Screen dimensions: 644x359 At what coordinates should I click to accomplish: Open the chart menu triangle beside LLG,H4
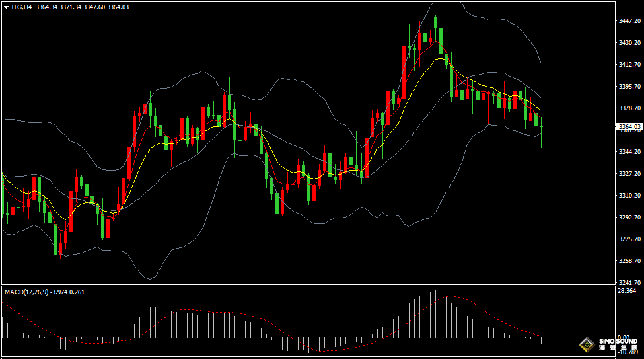(5, 7)
